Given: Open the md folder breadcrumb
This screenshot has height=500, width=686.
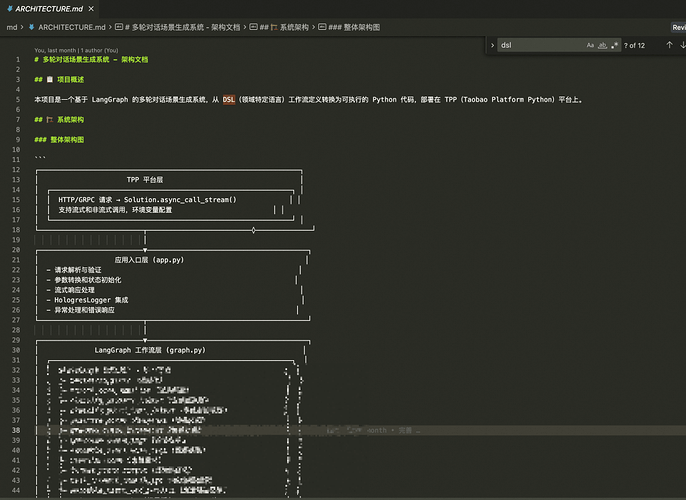Looking at the screenshot, I should [x=11, y=27].
